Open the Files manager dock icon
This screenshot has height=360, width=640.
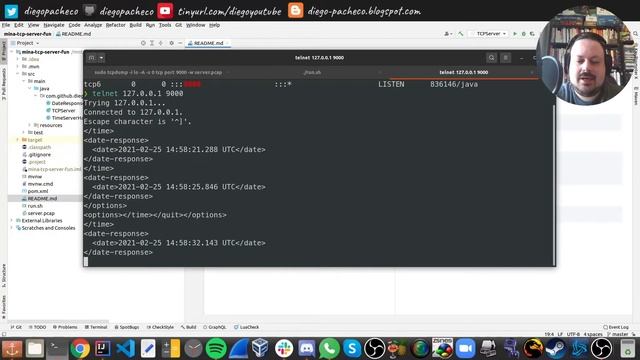pos(35,349)
